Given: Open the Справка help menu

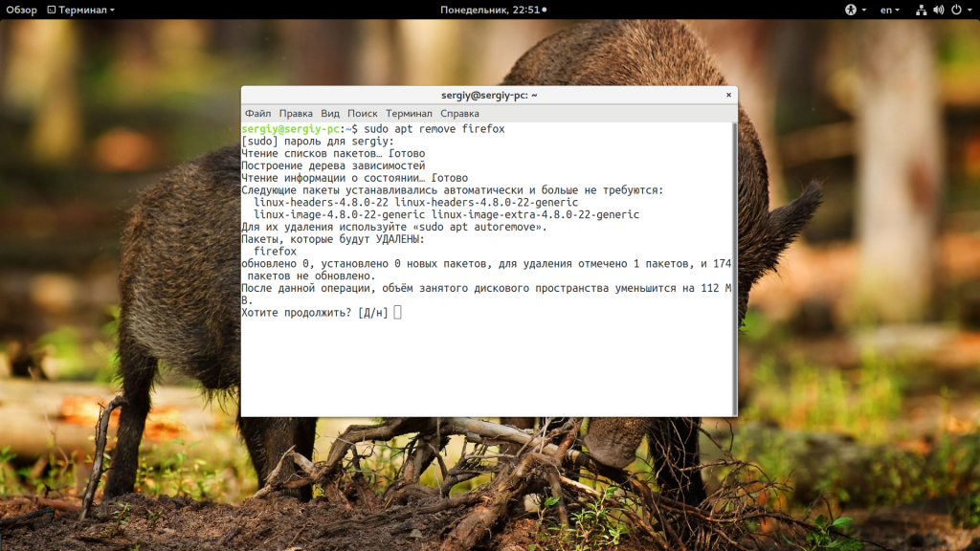Looking at the screenshot, I should pos(459,113).
